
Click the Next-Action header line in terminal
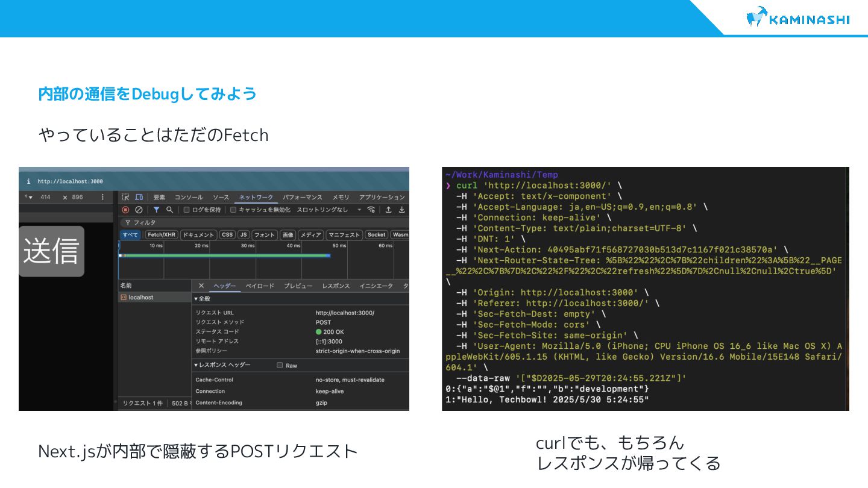coord(621,249)
